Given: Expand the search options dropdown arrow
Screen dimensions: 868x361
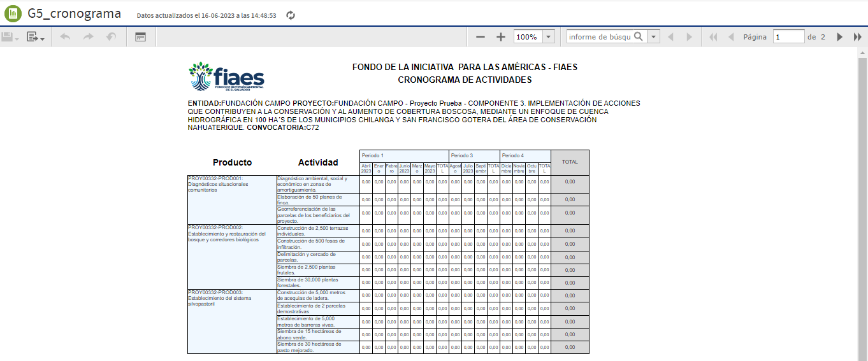Looking at the screenshot, I should click(653, 37).
